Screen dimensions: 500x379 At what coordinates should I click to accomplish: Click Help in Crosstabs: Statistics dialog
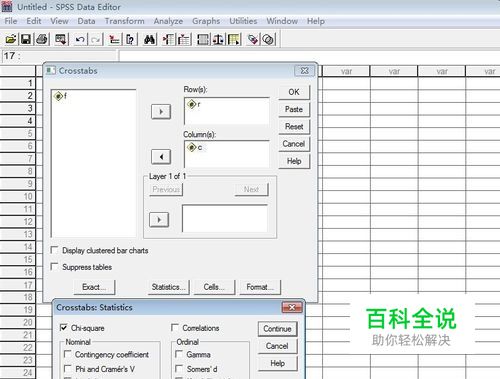pos(277,363)
